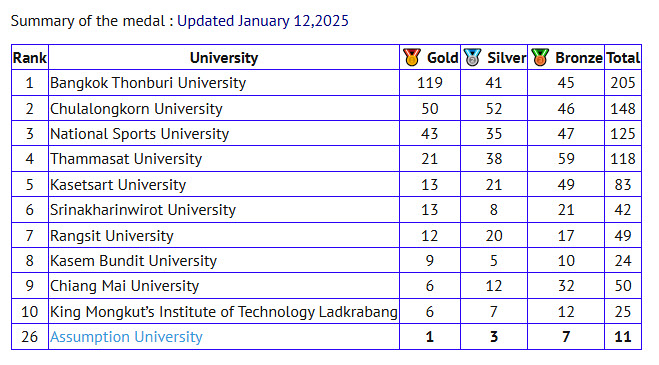Select the Total column header

(623, 58)
